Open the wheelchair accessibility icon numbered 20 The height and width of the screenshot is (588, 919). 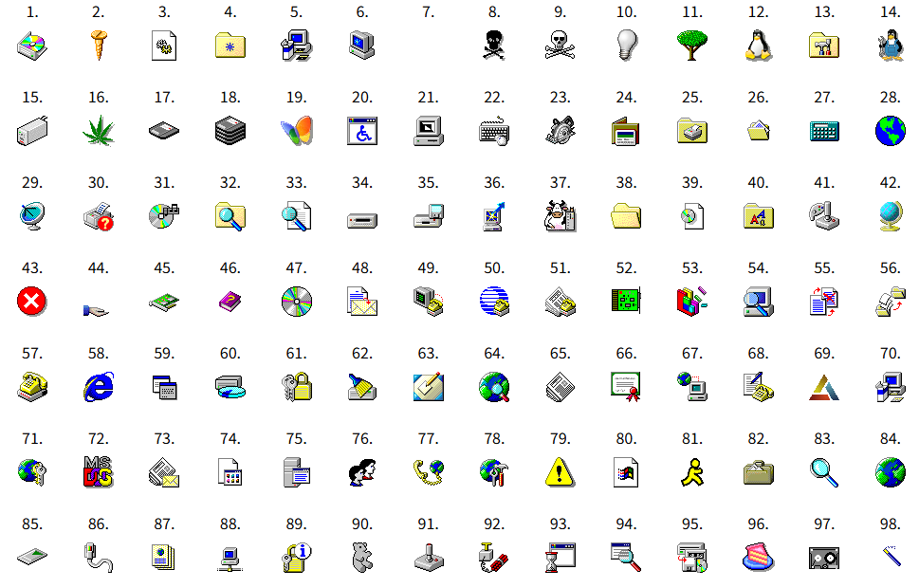coord(362,131)
